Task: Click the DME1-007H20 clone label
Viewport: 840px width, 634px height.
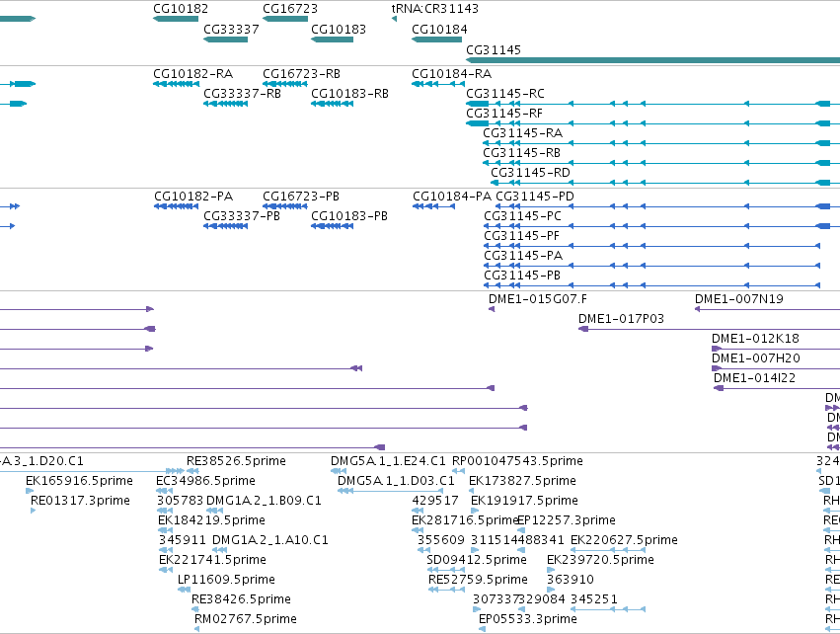Action: [x=756, y=358]
